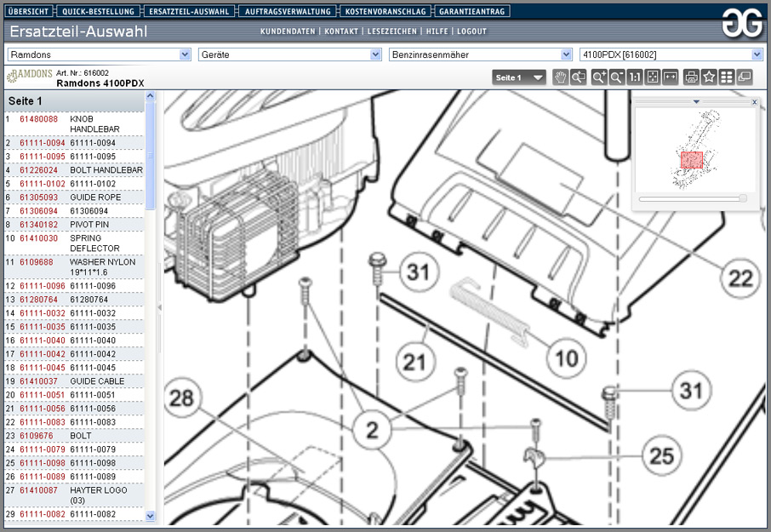The image size is (771, 532).
Task: Select part 6109688 WASHER NYLON
Action: point(37,262)
